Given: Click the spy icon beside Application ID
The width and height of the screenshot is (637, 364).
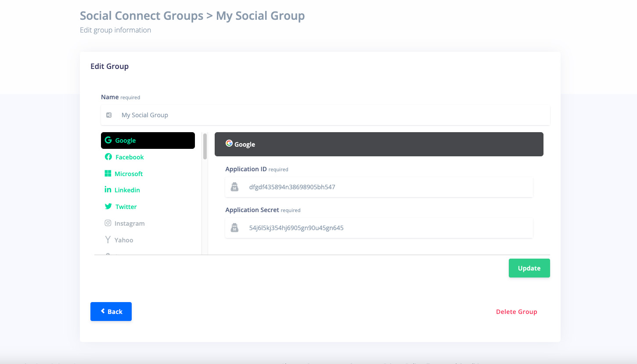Looking at the screenshot, I should point(235,187).
